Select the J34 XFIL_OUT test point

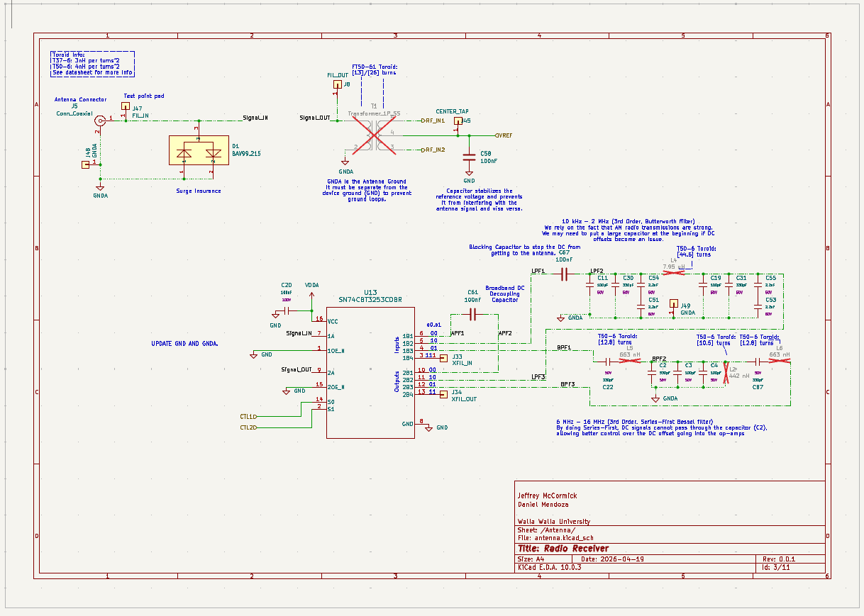[x=444, y=394]
